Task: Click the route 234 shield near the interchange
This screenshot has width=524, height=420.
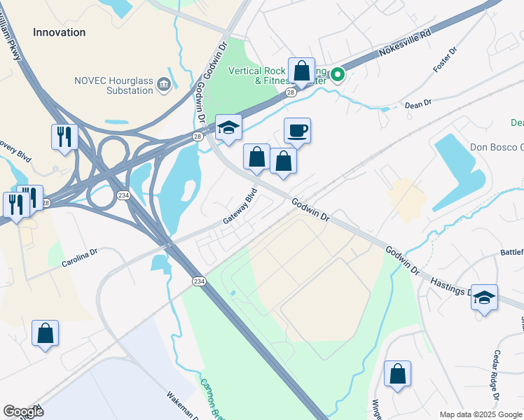Action: pyautogui.click(x=124, y=195)
